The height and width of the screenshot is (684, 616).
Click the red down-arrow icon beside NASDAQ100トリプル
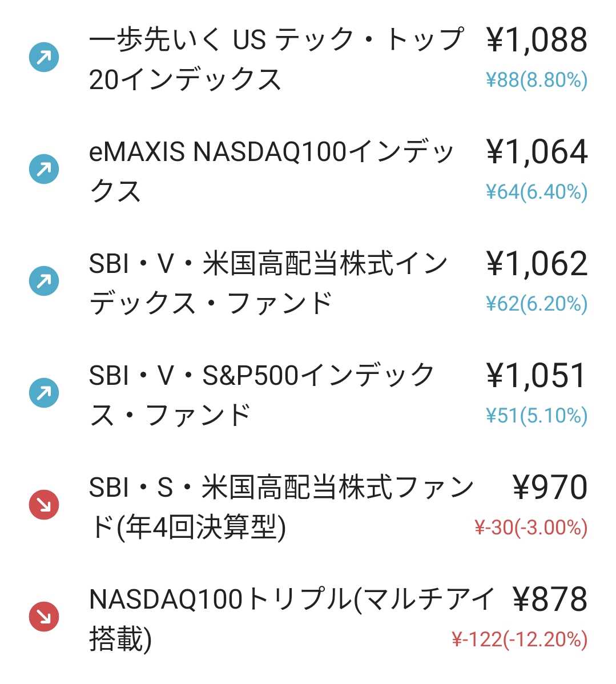[x=44, y=617]
